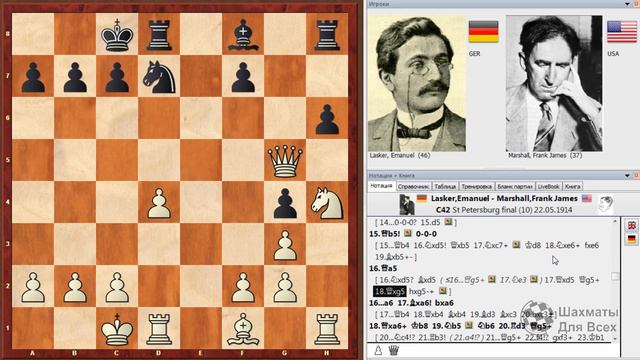Viewport: 640px width, 360px height.
Task: Click Lasker, Emanuel (46) name caption
Action: pos(400,156)
